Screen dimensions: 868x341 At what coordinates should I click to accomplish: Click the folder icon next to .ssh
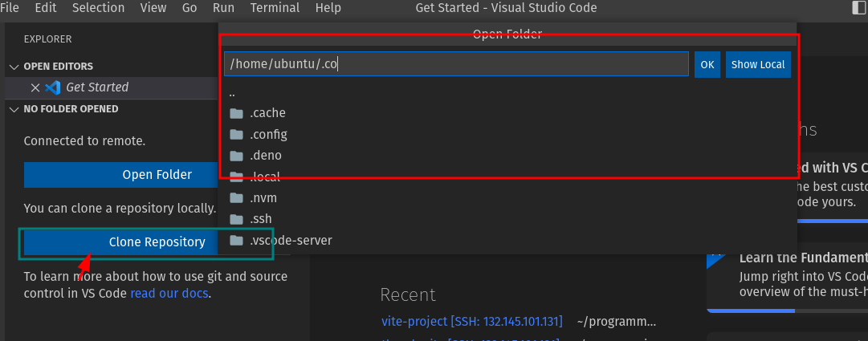coord(237,219)
